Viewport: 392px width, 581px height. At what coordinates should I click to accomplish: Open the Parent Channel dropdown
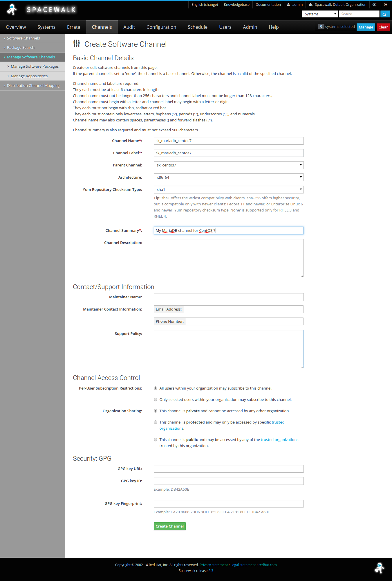tap(229, 165)
